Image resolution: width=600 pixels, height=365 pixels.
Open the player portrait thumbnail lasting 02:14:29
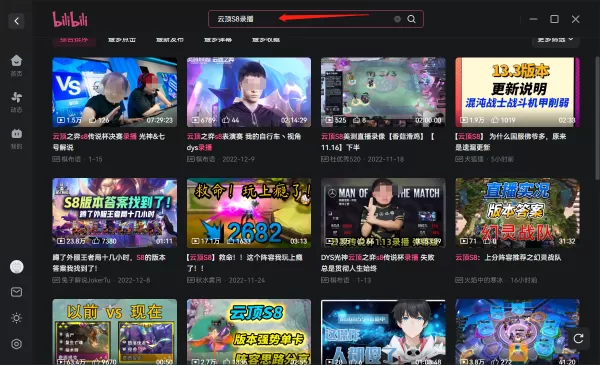click(249, 92)
